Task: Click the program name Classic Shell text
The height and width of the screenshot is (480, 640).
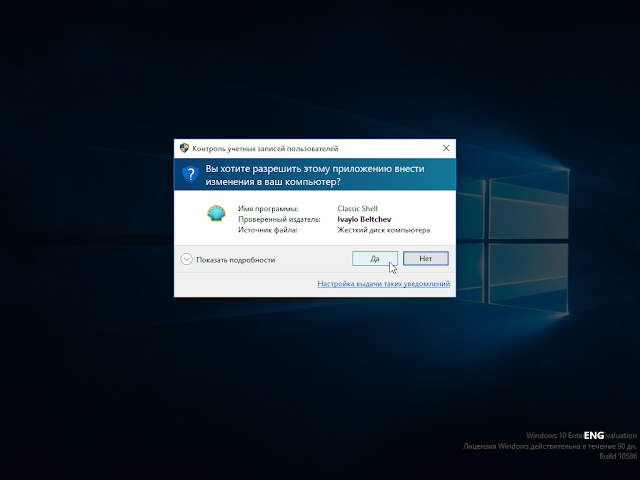Action: point(358,209)
